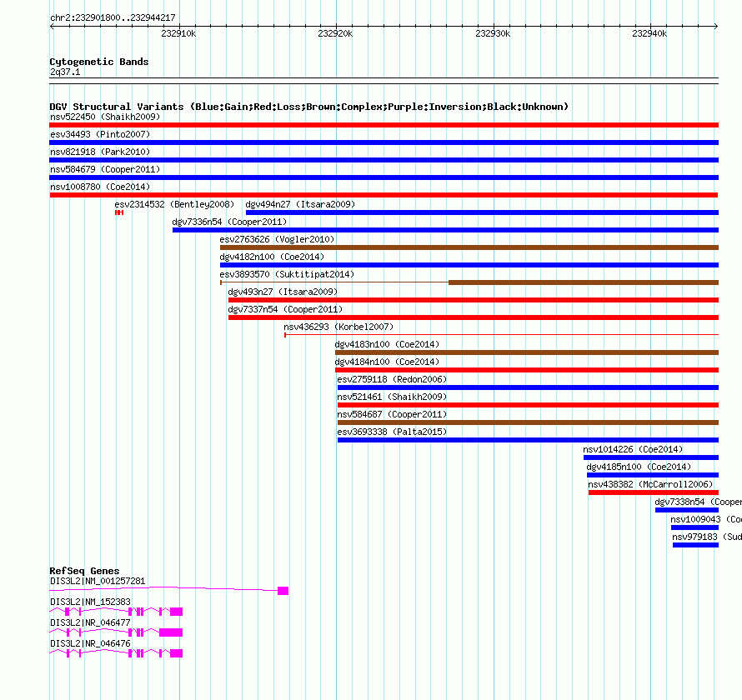Click the blue bar under nsv979183
Screen dimensions: 742x700
pyautogui.click(x=695, y=545)
